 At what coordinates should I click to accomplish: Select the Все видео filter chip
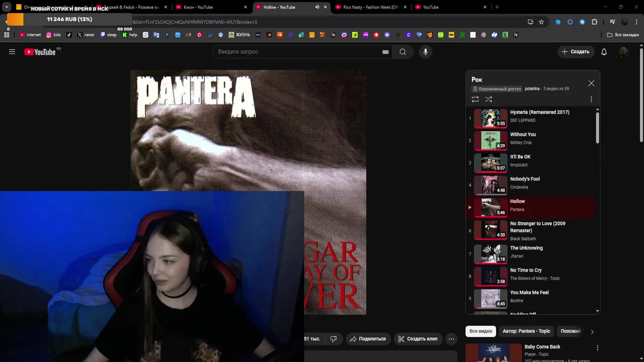coord(480,331)
